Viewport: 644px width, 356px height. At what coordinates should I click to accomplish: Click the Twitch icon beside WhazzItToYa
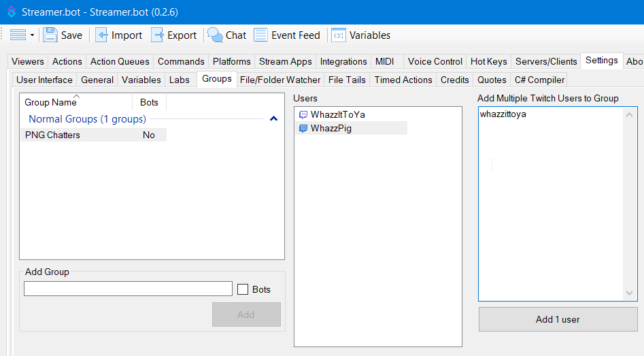click(303, 114)
